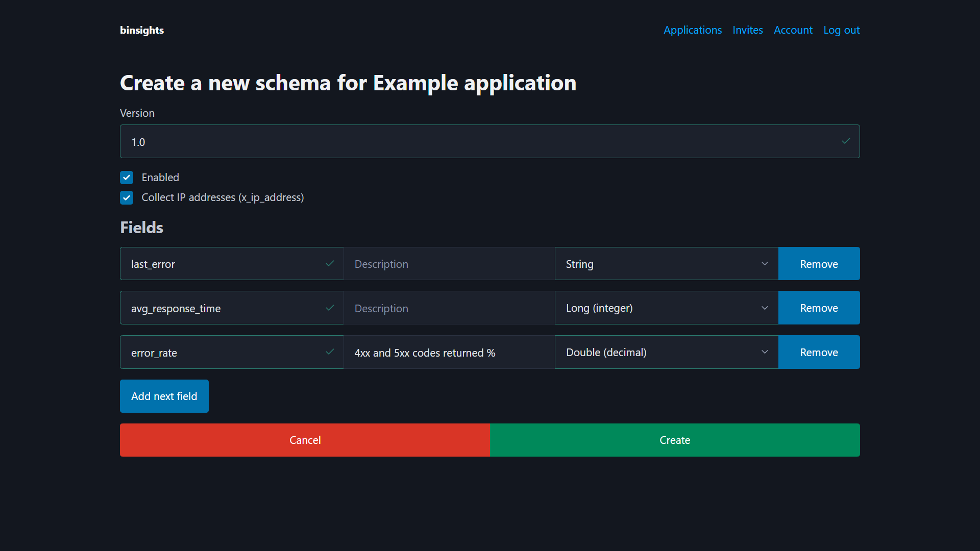Screen dimensions: 980x551
Task: Log out of binsights
Action: (x=841, y=30)
